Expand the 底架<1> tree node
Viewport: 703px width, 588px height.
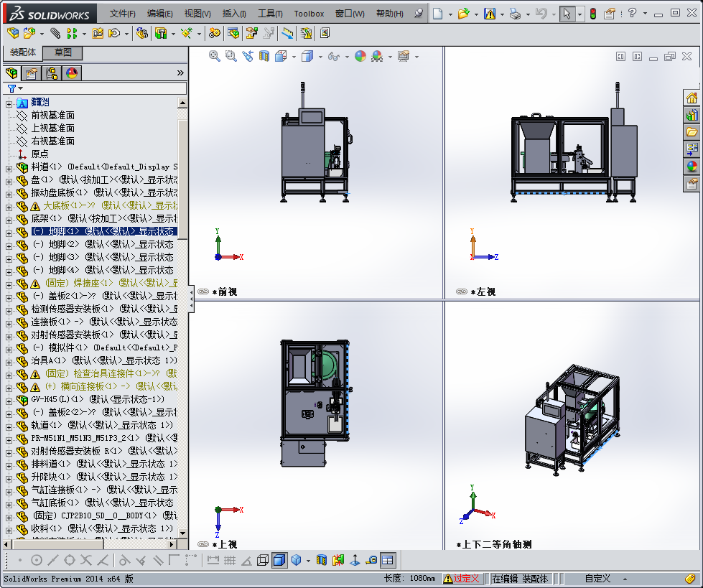(x=9, y=220)
